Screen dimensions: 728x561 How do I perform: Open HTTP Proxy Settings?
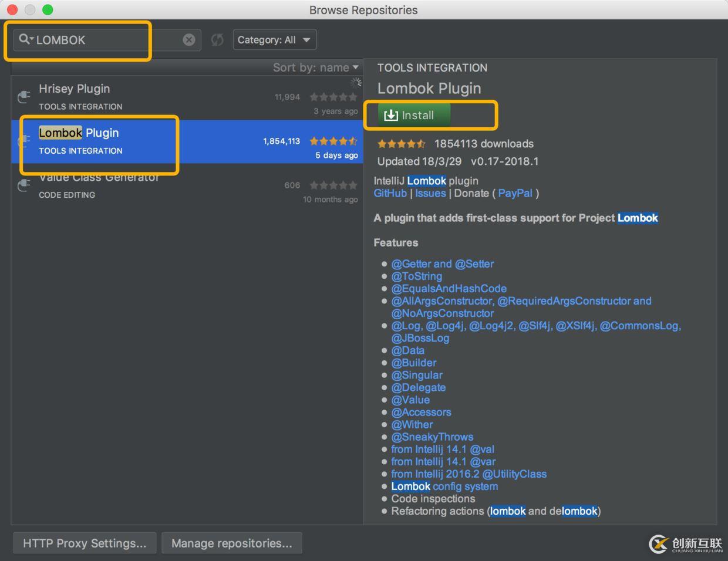85,543
